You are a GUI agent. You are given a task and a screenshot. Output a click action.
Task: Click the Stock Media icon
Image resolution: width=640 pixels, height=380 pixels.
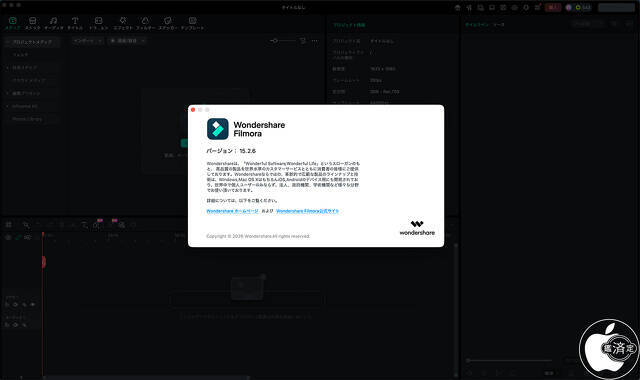tap(33, 23)
